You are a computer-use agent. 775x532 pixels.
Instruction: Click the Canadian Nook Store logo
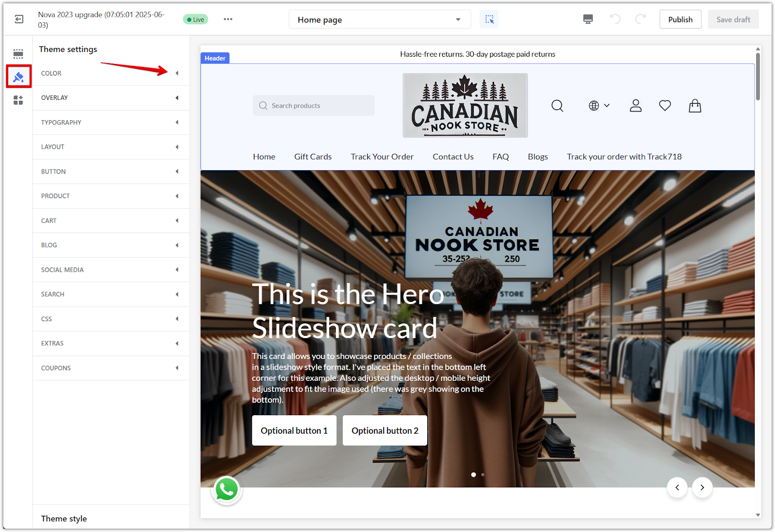[x=465, y=106]
